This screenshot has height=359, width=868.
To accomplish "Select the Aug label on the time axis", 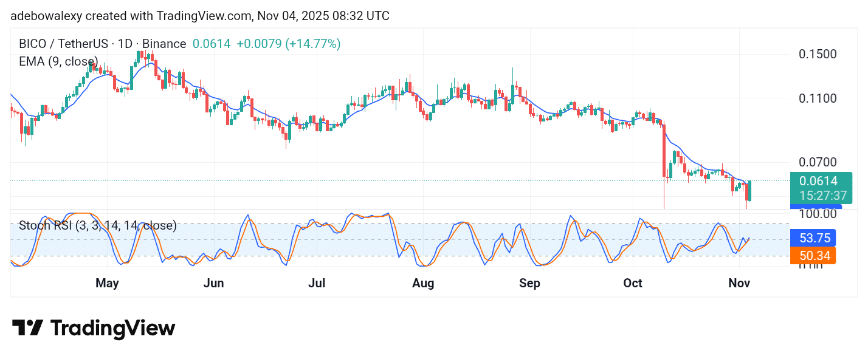I will (x=422, y=283).
